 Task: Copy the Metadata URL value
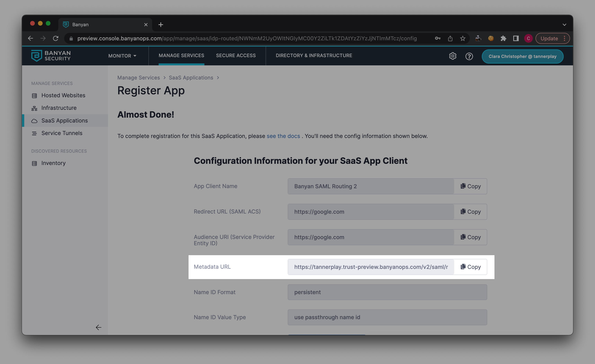[470, 267]
